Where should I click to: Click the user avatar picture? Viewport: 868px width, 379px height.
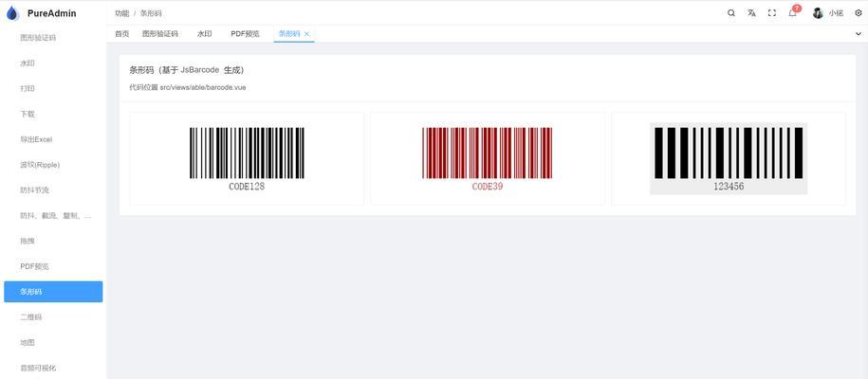pyautogui.click(x=818, y=13)
